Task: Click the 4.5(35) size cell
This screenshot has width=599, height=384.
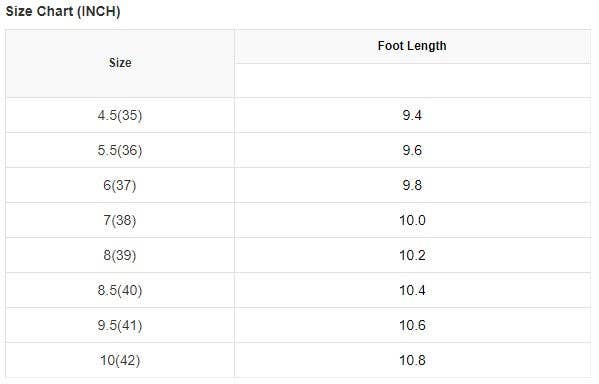Action: [120, 115]
